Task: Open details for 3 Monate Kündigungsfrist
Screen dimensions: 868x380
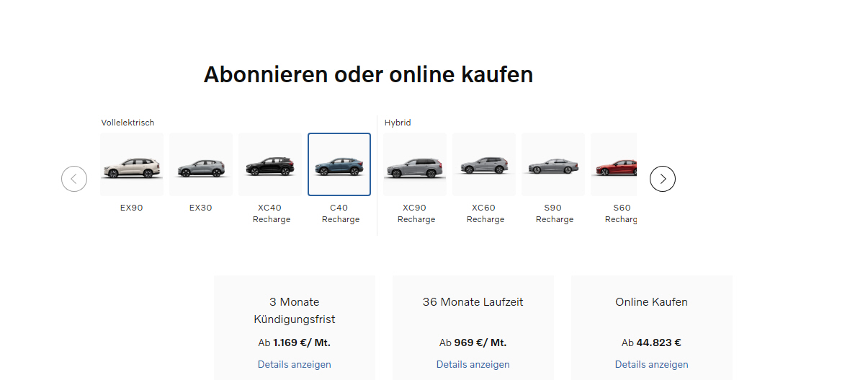Action: (x=294, y=365)
